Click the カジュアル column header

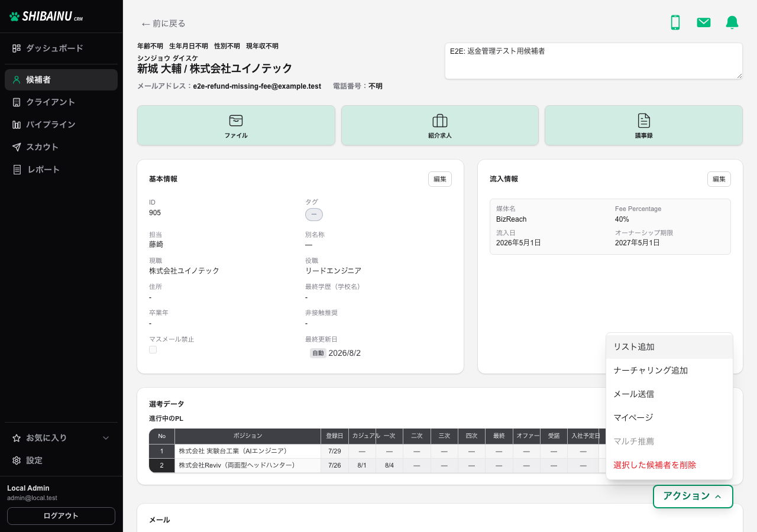click(x=362, y=436)
